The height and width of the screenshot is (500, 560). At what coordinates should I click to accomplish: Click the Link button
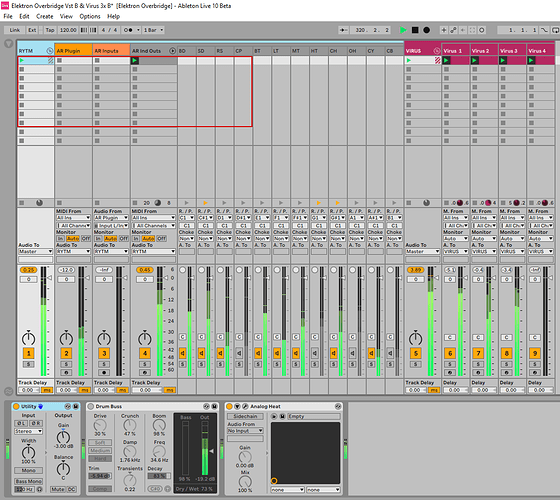click(15, 30)
